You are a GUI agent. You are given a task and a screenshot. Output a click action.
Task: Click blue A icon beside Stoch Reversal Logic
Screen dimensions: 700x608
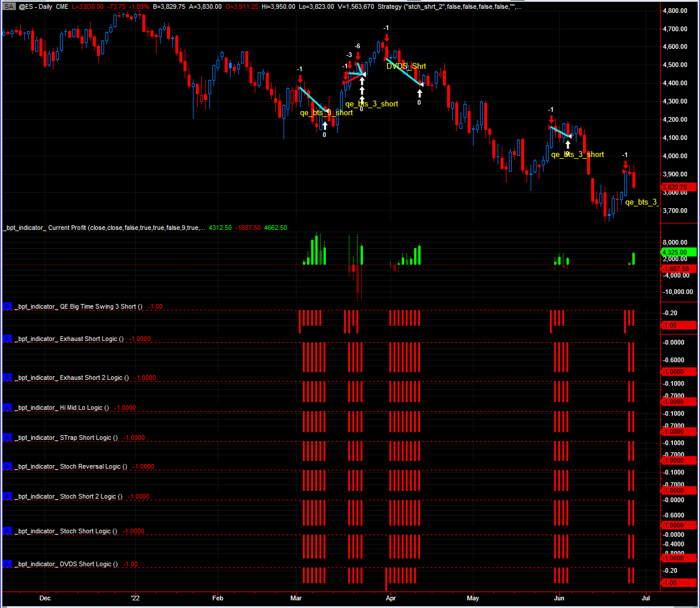6,467
